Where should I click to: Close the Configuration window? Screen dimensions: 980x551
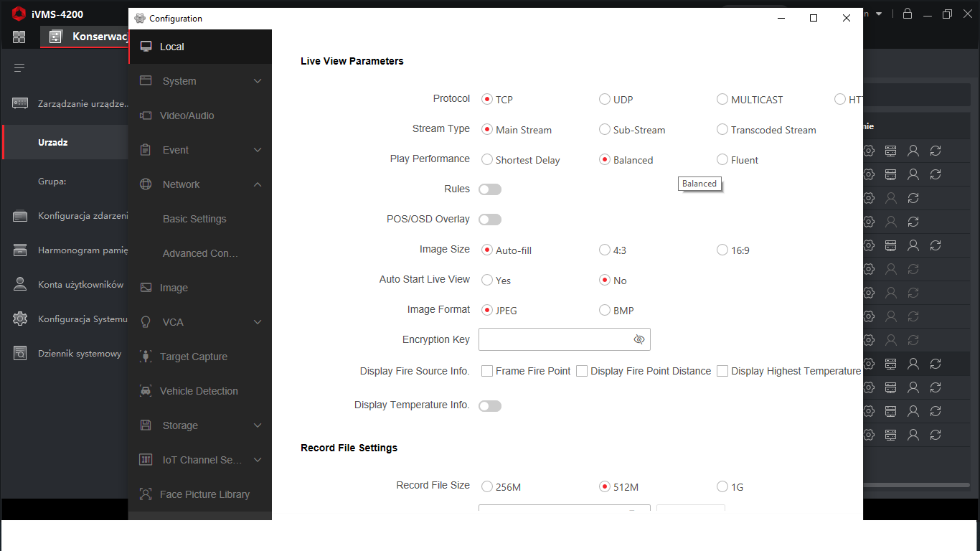847,19
